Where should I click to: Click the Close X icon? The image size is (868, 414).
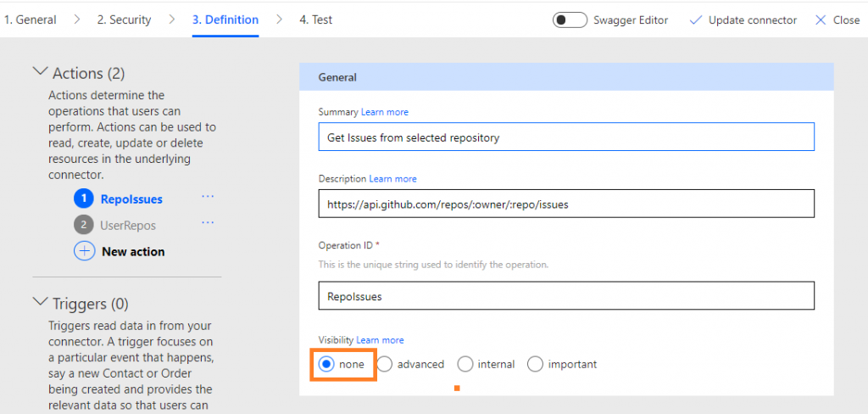pyautogui.click(x=821, y=20)
